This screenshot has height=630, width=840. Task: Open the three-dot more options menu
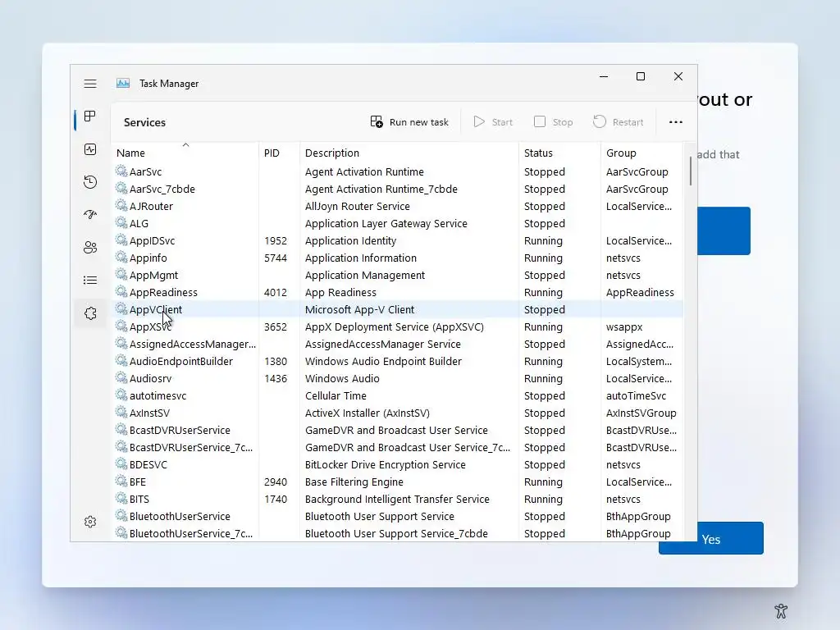tap(676, 122)
